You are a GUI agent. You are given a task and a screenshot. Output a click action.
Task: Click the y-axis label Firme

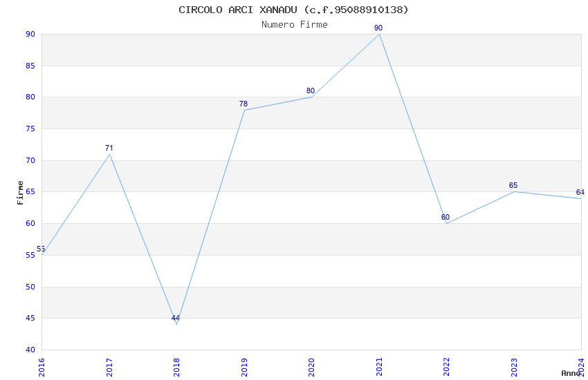[x=20, y=193]
